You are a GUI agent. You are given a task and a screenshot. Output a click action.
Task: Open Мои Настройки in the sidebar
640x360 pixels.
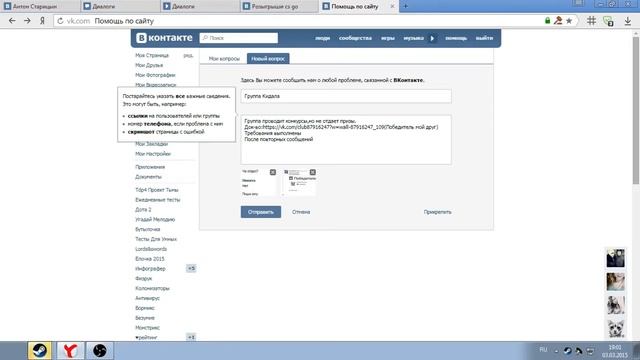coord(153,154)
